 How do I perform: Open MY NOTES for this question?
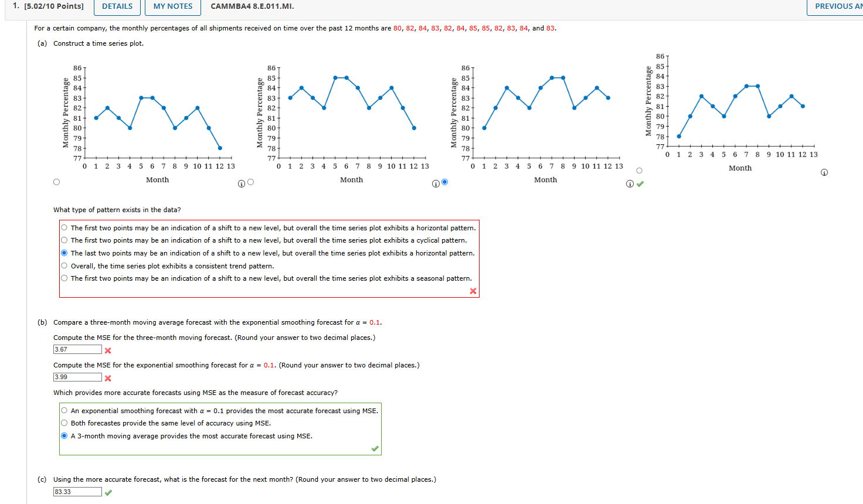(x=173, y=6)
